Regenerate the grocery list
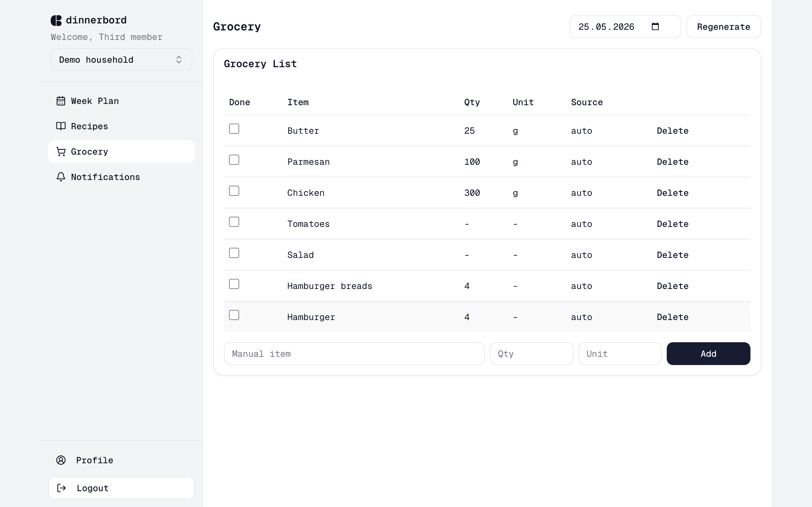This screenshot has width=812, height=507. click(x=724, y=27)
